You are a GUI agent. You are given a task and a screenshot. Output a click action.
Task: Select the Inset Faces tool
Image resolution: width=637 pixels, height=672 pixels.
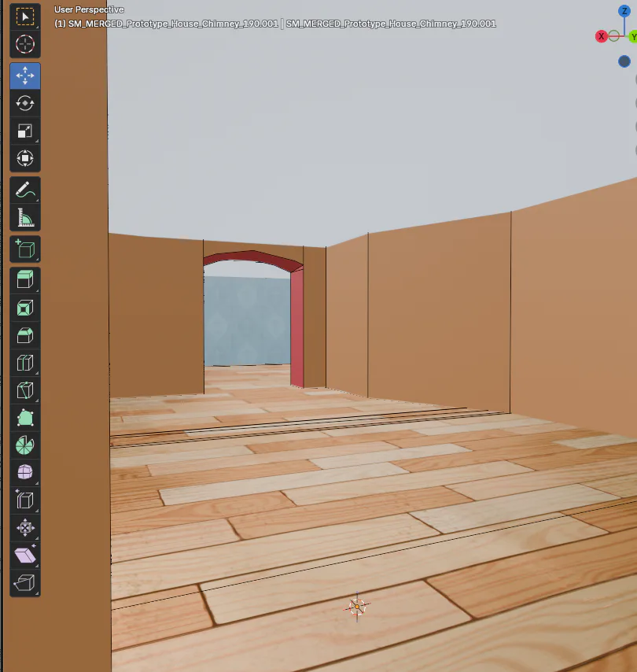[25, 308]
